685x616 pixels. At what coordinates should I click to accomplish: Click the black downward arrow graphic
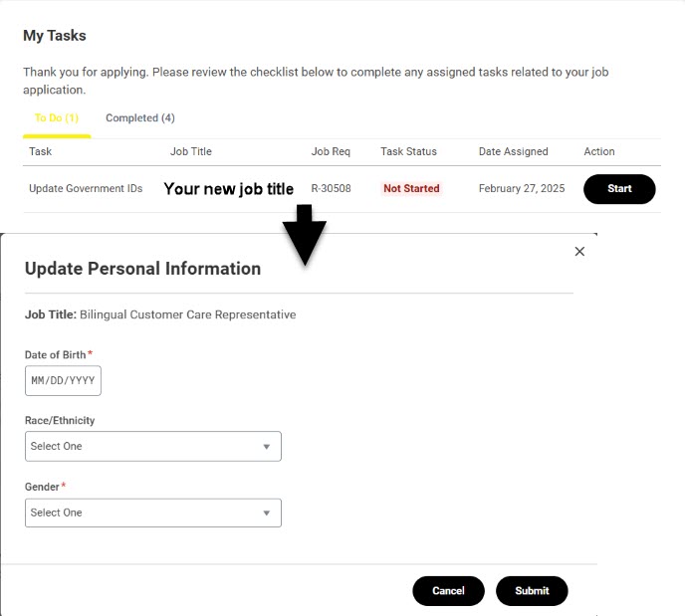pyautogui.click(x=304, y=236)
